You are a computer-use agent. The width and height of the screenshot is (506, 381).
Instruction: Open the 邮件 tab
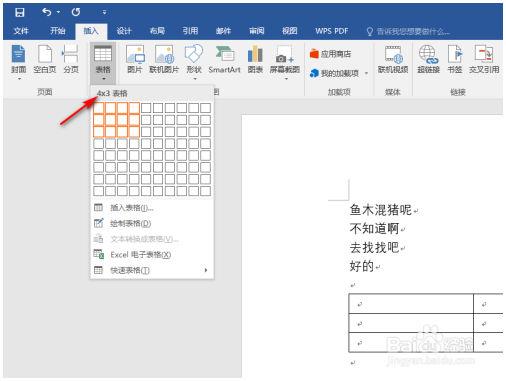pyautogui.click(x=223, y=31)
